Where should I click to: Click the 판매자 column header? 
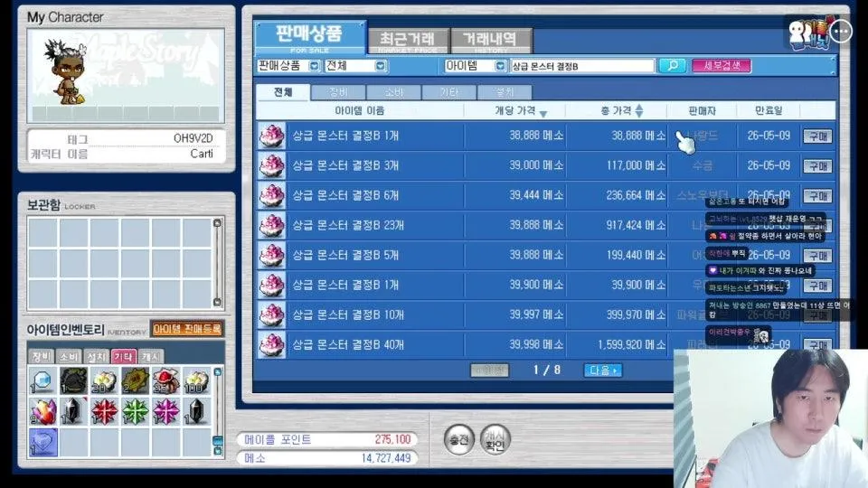tap(702, 110)
